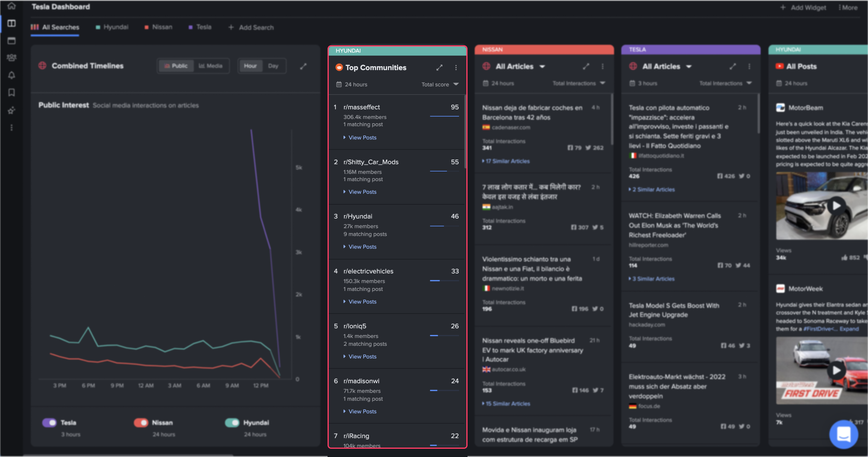
Task: Click the globe icon beside Combined Timelines
Action: click(42, 66)
